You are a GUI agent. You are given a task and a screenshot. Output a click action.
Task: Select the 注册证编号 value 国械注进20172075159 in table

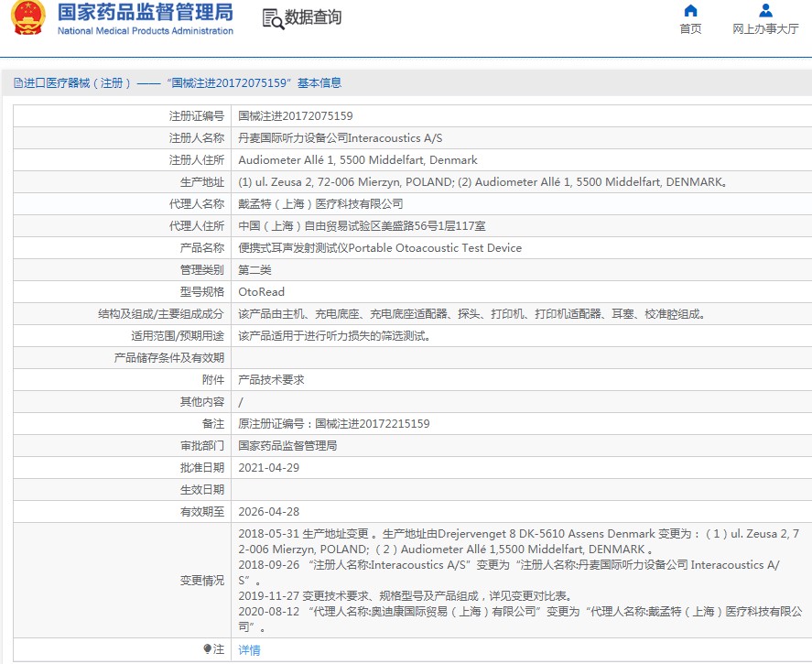[295, 116]
